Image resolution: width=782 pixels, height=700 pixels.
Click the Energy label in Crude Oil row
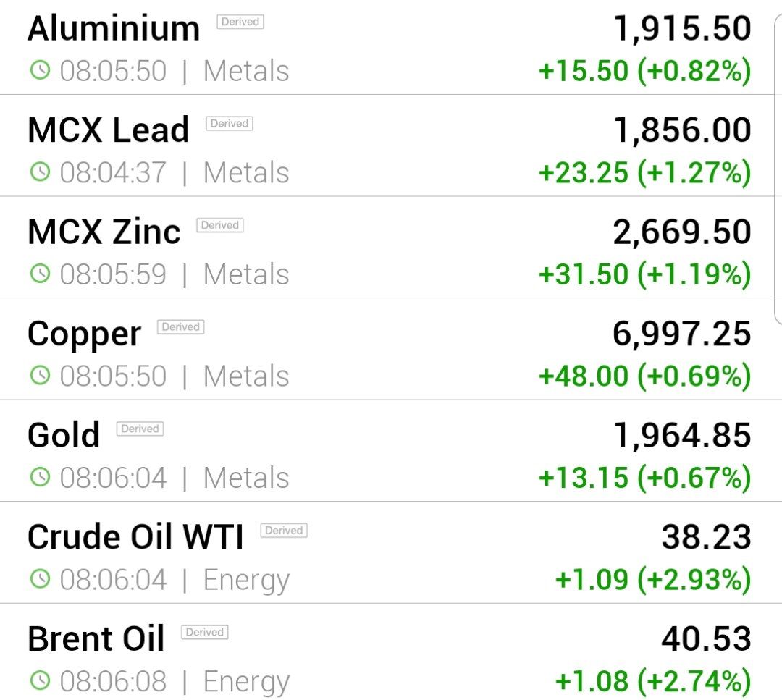(x=246, y=581)
